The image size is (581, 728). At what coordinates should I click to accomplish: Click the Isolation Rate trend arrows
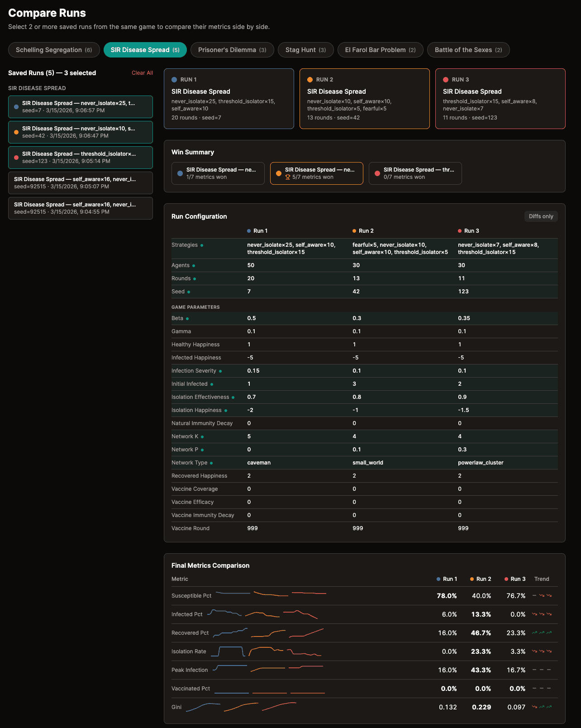pos(542,651)
